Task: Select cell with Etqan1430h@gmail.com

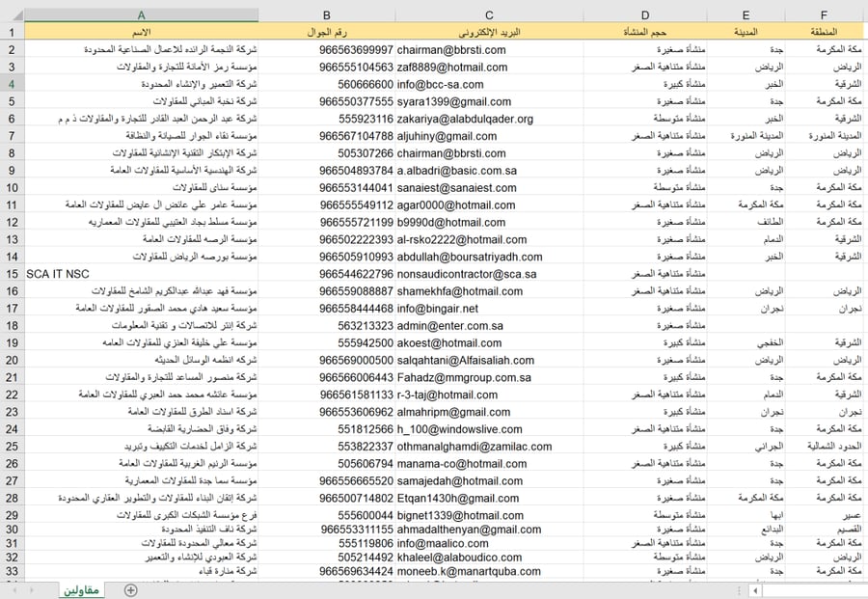Action: [x=489, y=498]
